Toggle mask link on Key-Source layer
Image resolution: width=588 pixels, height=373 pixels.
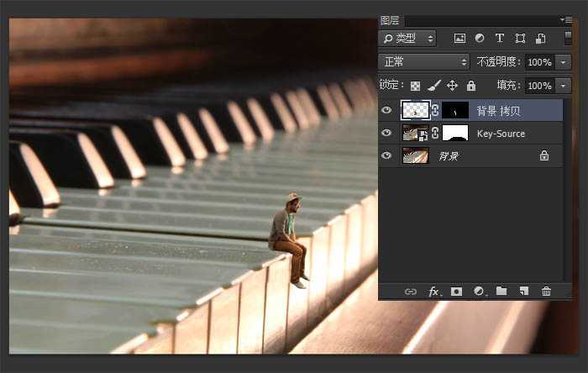click(435, 133)
